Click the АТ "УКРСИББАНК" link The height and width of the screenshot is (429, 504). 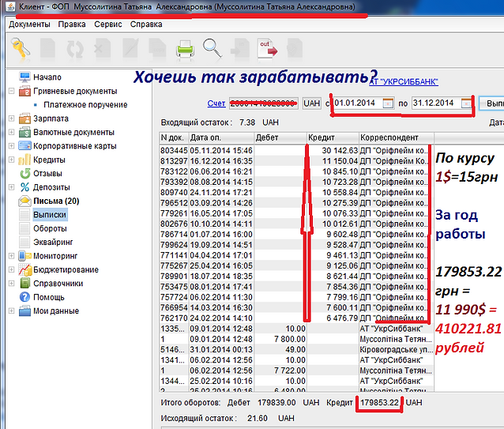pos(404,81)
